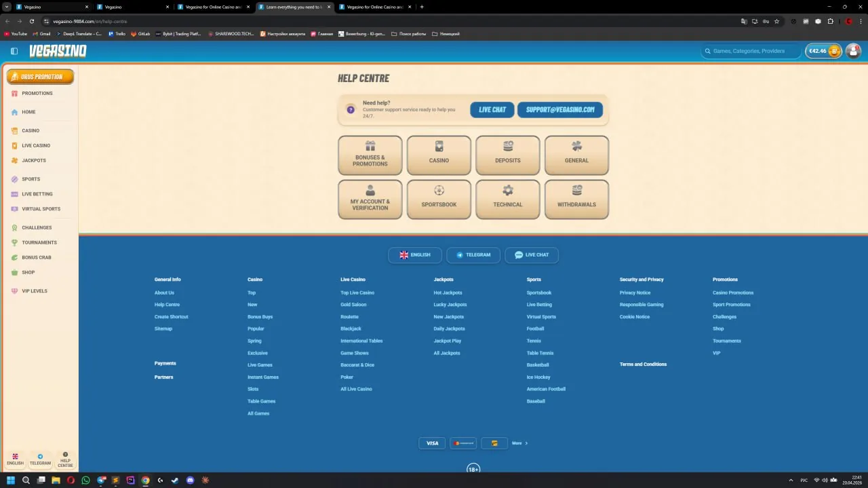Click the Jackpots icon in the sidebar
Image resolution: width=868 pixels, height=488 pixels.
tap(15, 160)
